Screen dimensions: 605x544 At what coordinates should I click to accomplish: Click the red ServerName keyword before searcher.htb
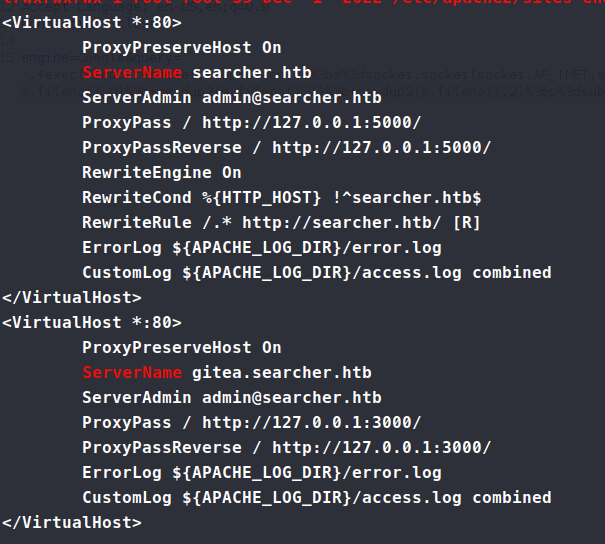132,72
